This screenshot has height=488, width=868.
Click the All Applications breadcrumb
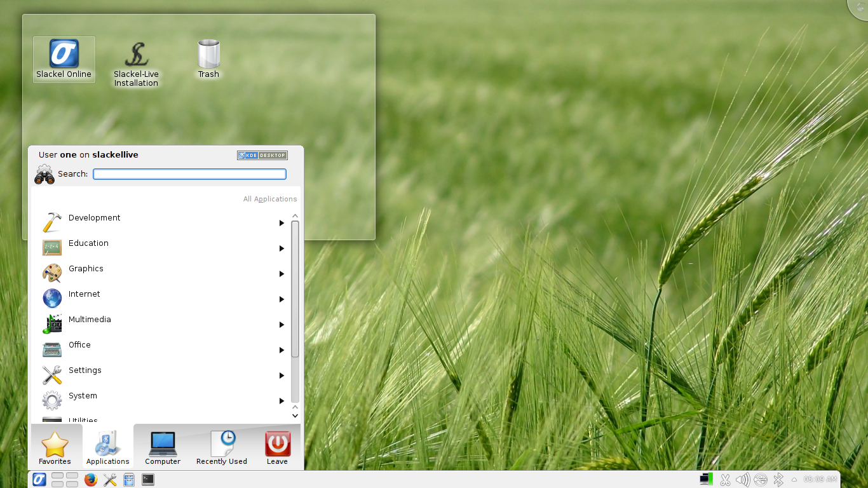[270, 199]
